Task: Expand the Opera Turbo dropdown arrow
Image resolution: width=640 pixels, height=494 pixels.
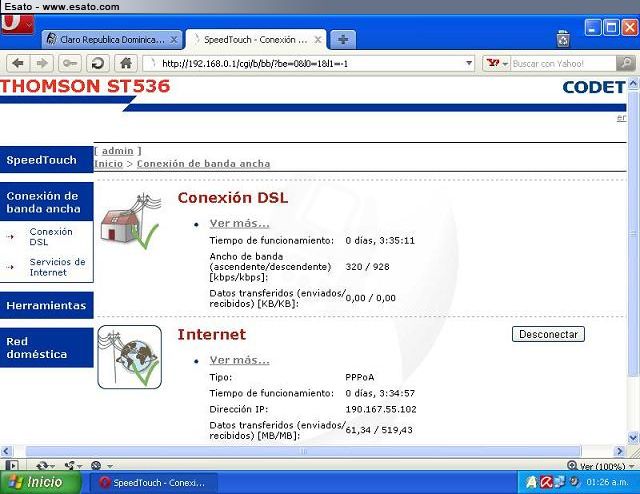Action: [110, 466]
